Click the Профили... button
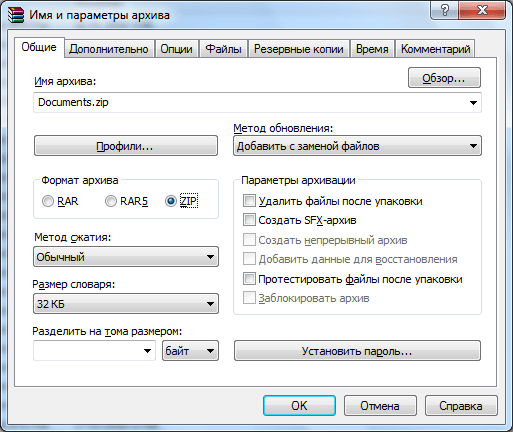 (126, 146)
